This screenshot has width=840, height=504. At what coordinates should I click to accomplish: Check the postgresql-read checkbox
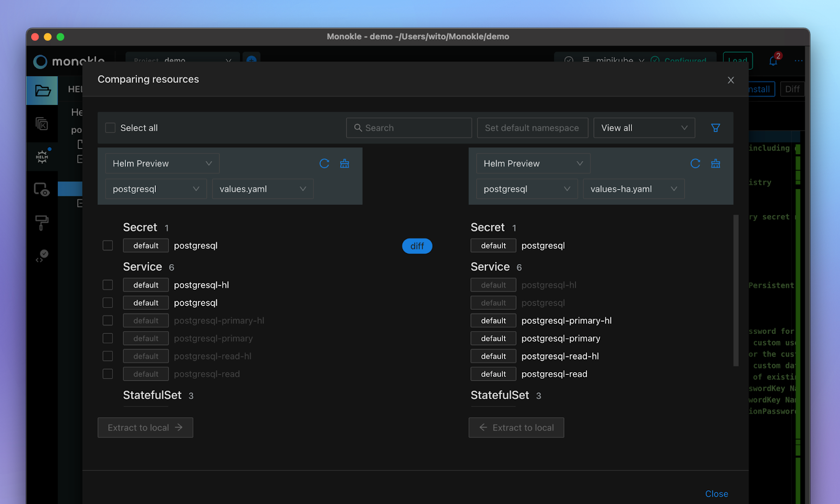108,374
